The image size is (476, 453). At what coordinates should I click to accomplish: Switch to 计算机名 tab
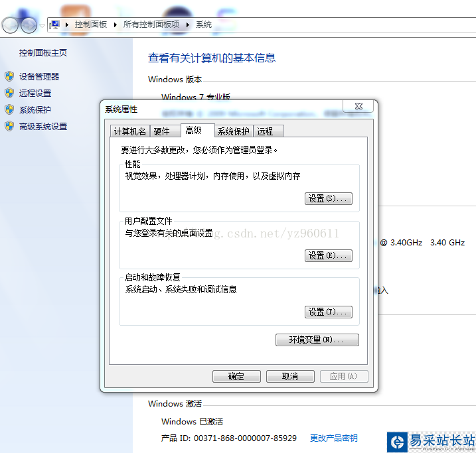(x=130, y=131)
